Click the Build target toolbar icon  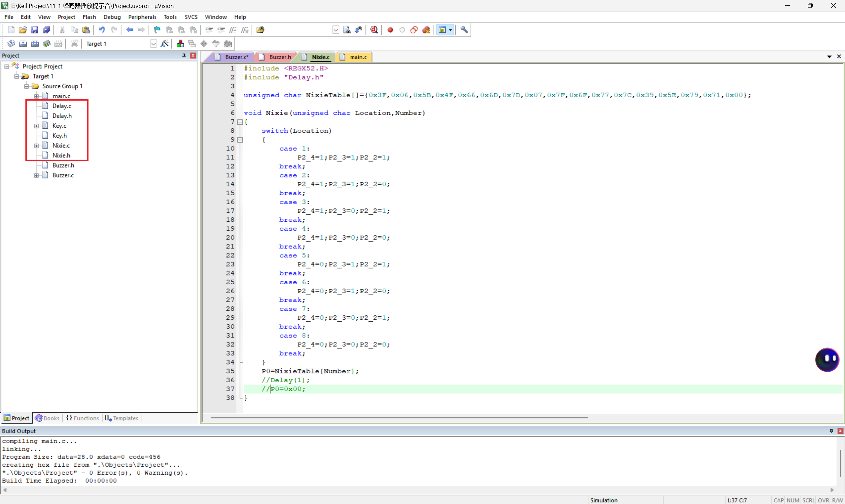point(23,44)
